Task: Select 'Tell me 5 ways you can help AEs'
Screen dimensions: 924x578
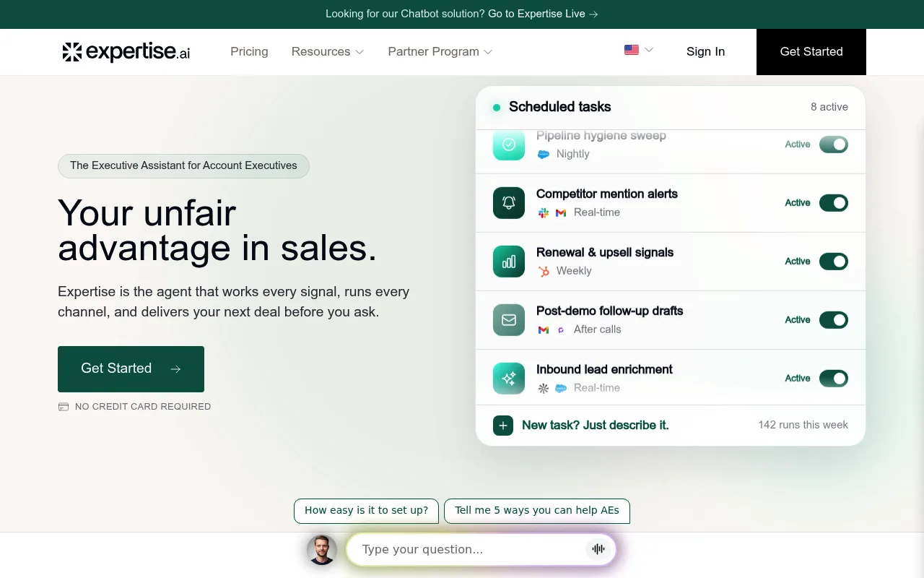Action: pyautogui.click(x=537, y=511)
